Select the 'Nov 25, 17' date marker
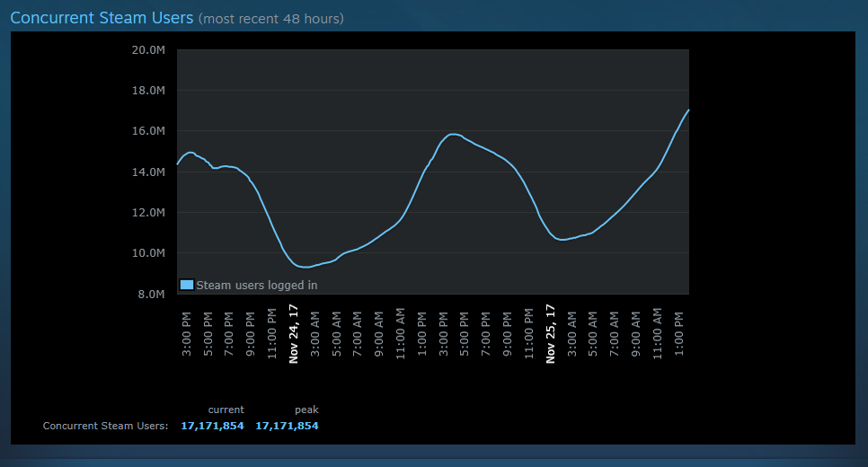The height and width of the screenshot is (467, 868). pos(551,333)
